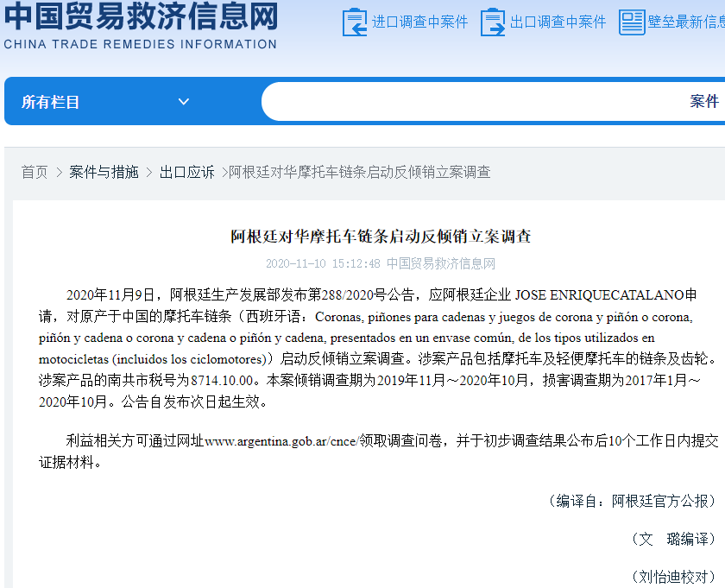This screenshot has height=588, width=725.
Task: Go to 首页 breadcrumb link
Action: tap(35, 172)
